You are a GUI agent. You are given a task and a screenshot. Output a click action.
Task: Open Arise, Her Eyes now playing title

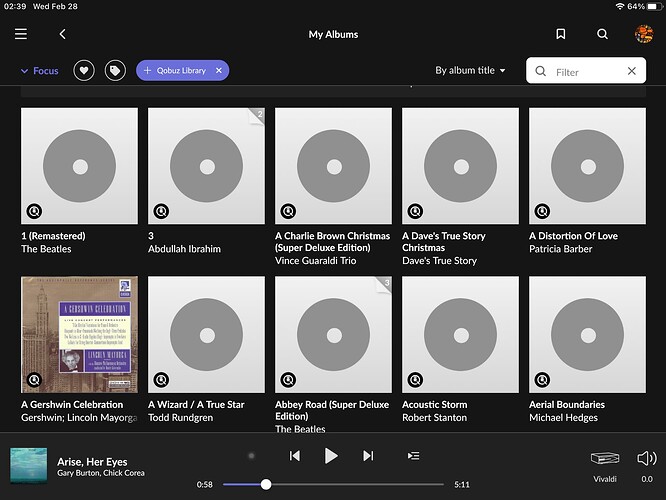[92, 462]
